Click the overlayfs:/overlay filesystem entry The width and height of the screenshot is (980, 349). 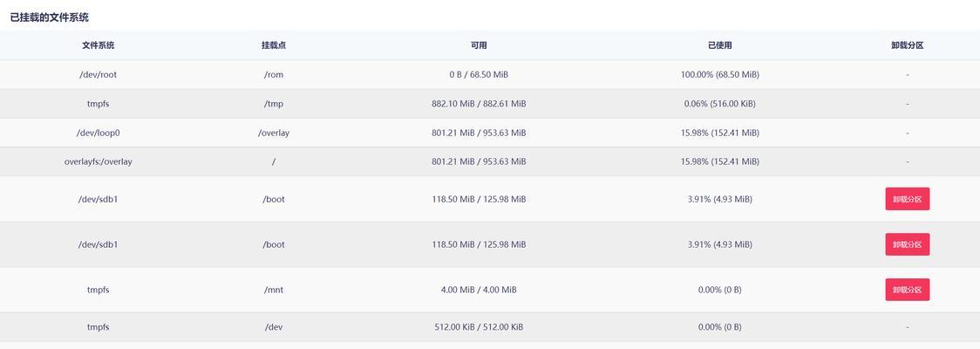tap(99, 161)
